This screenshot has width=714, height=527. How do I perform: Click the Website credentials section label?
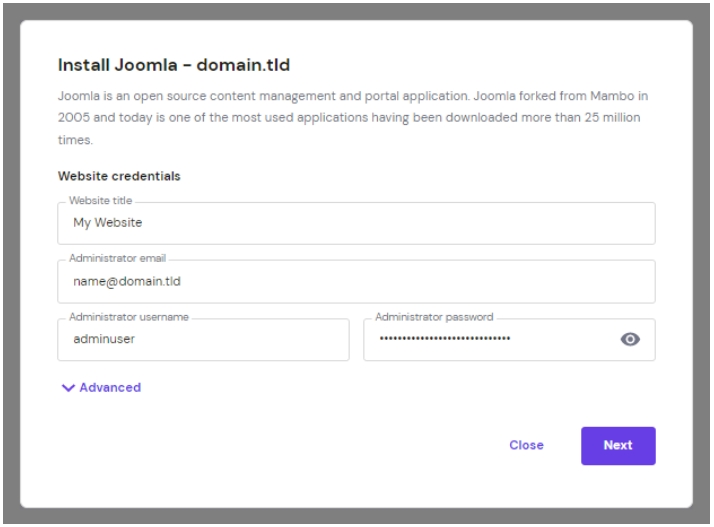pyautogui.click(x=119, y=176)
